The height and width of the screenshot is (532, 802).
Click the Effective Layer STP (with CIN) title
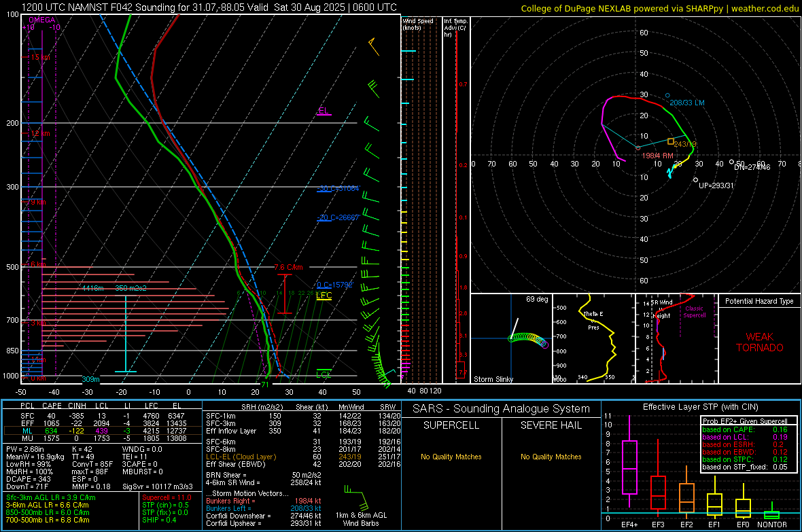click(700, 407)
